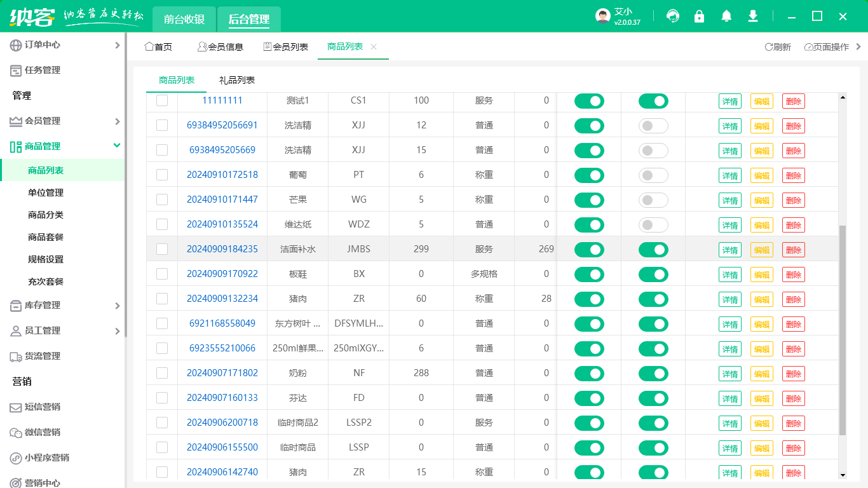Click 编辑 button for 猪肉 60 row

click(762, 299)
